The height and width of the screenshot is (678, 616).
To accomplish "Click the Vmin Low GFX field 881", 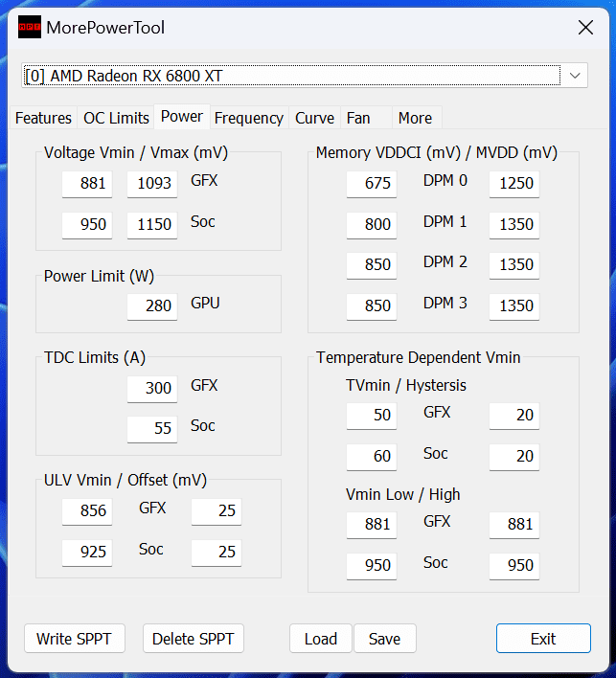I will point(372,525).
